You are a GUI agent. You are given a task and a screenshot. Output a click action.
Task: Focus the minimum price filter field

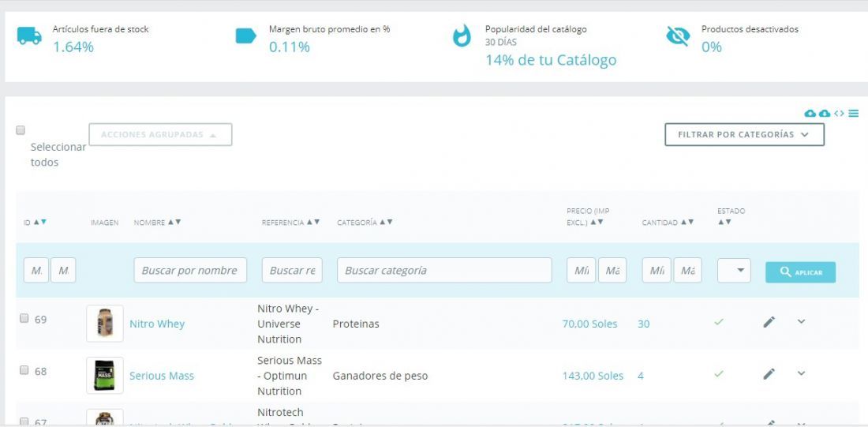click(x=582, y=270)
